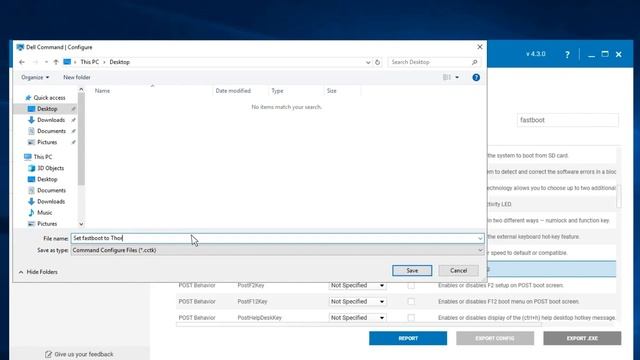Open Pictures under Quick access
The height and width of the screenshot is (360, 640).
[x=47, y=142]
